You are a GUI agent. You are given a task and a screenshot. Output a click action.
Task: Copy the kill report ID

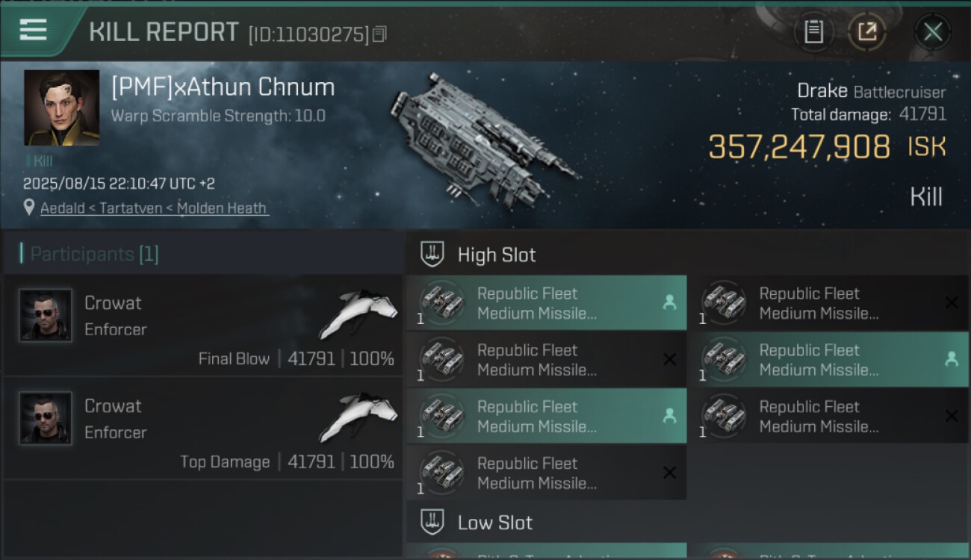click(x=379, y=34)
